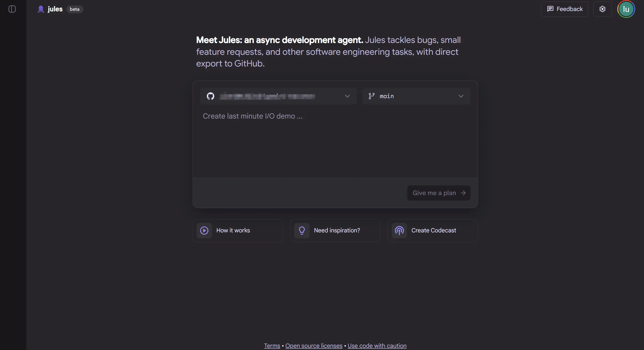Screen dimensions: 644x350
Task: Click the Meet Jules heading text
Action: (279, 40)
